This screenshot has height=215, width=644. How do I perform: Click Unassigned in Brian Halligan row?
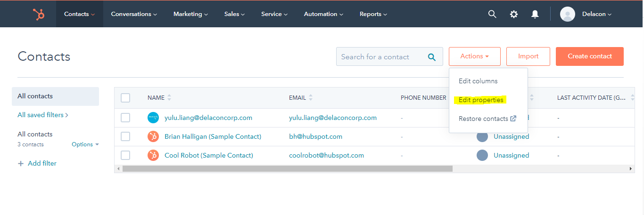click(511, 136)
